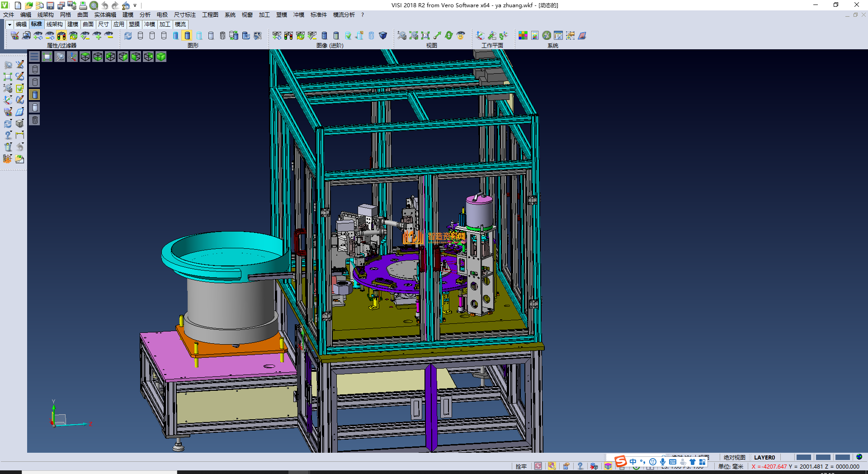Viewport: 868px width, 474px height.
Task: Toggle the highlighted blue shaded cylinder mode
Action: click(187, 36)
